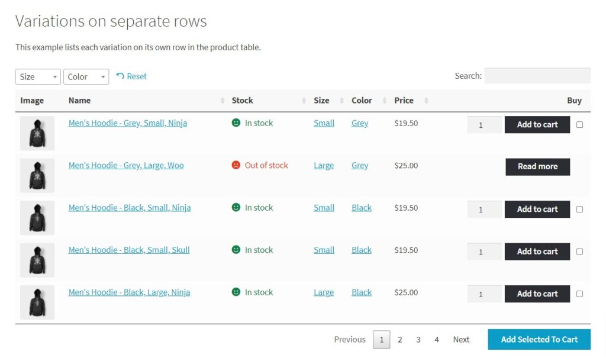Click green smiley for Grey Small Ninja
The height and width of the screenshot is (364, 606).
pos(236,123)
